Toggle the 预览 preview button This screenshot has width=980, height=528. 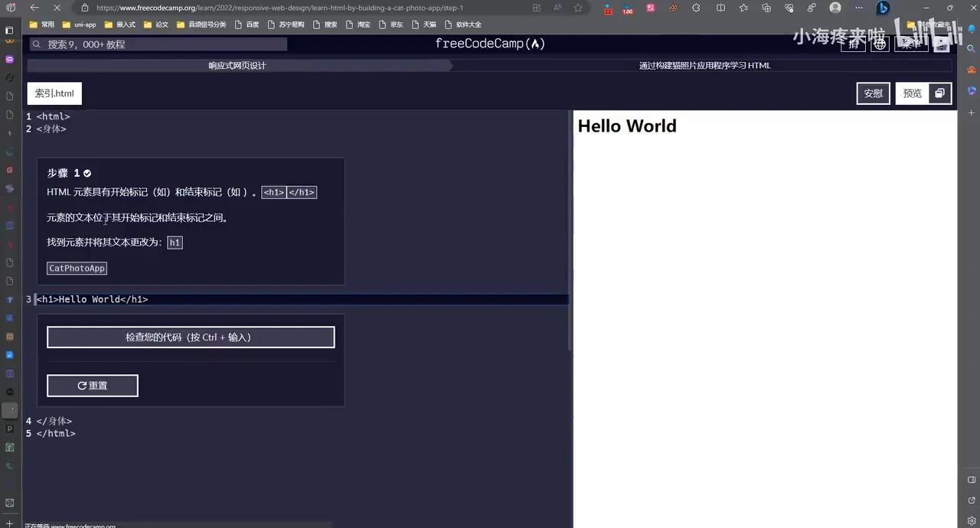point(913,93)
